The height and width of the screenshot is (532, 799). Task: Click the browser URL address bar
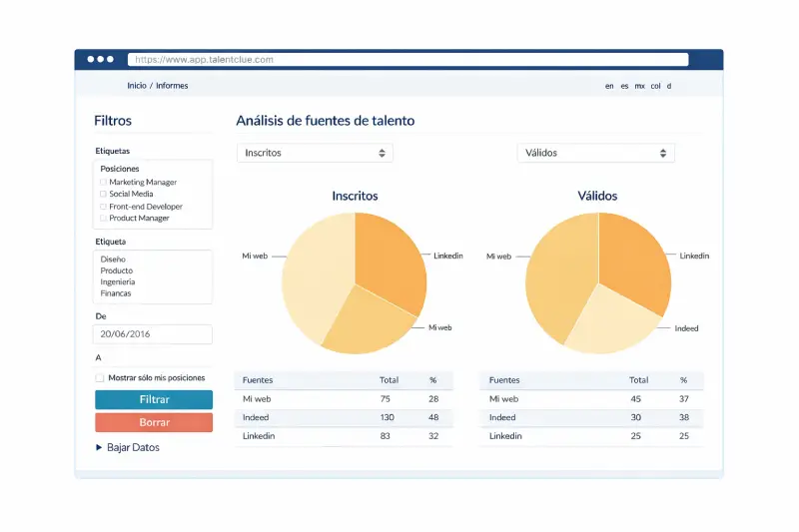[407, 60]
